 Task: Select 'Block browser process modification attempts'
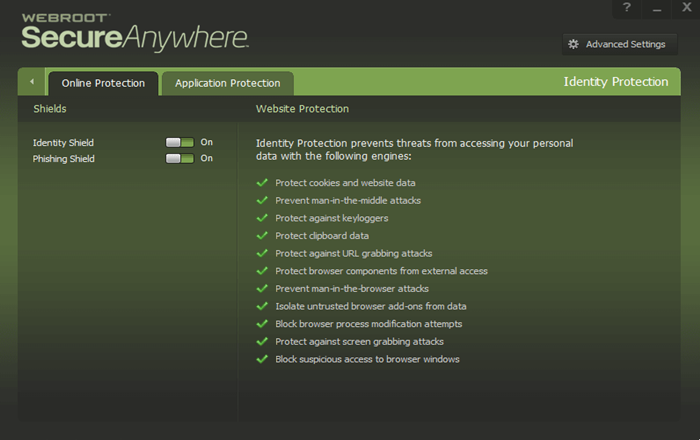(368, 324)
